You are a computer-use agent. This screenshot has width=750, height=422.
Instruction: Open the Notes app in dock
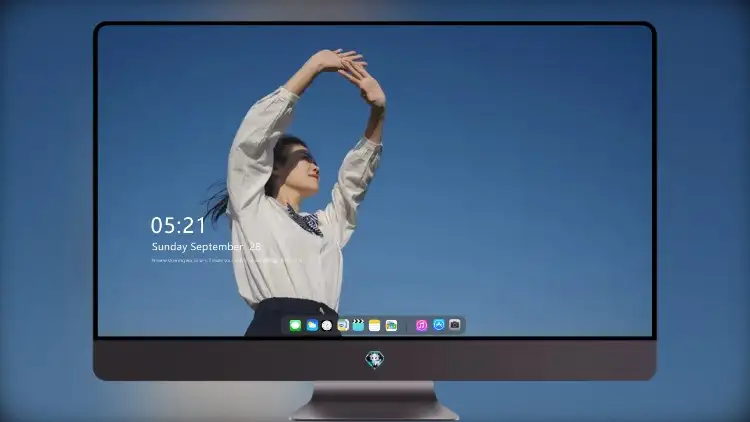375,326
